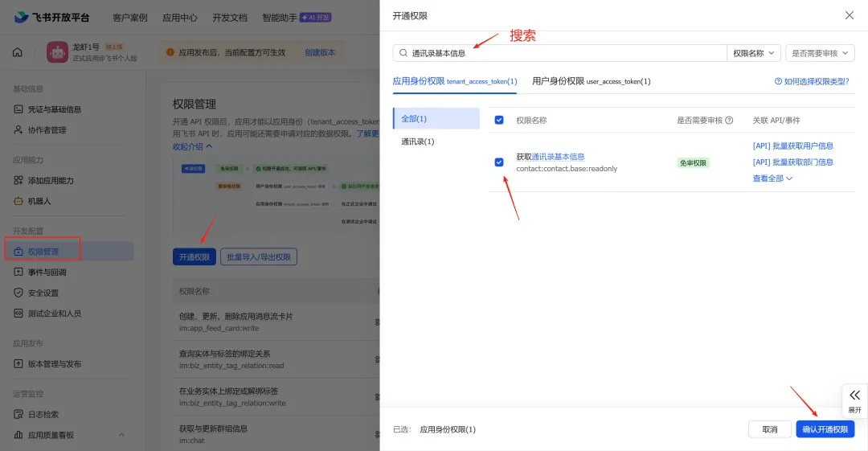Collapse the 收起介绍 section

192,146
